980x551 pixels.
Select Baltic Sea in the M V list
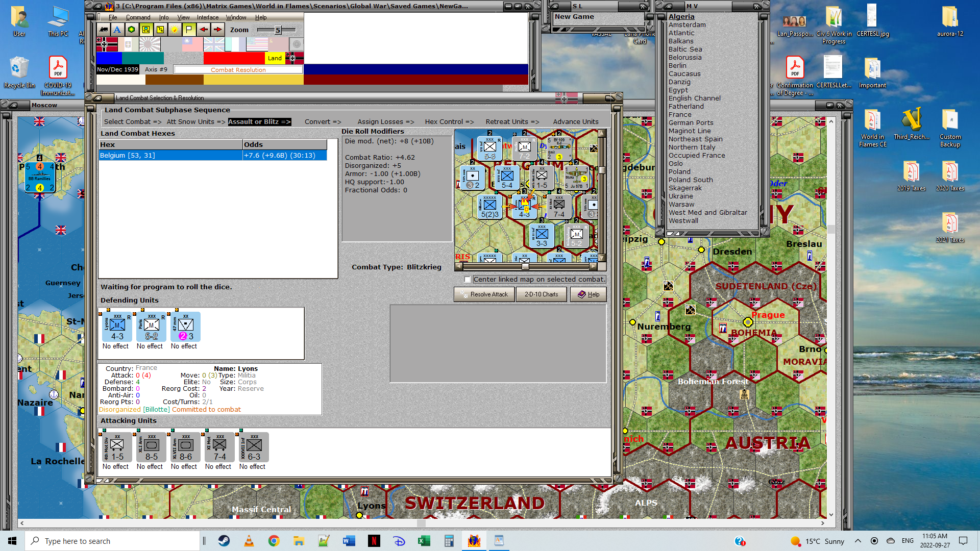pyautogui.click(x=685, y=49)
